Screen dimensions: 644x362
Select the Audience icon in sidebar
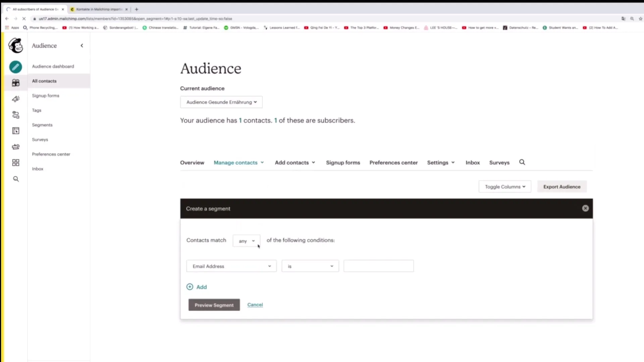(16, 83)
